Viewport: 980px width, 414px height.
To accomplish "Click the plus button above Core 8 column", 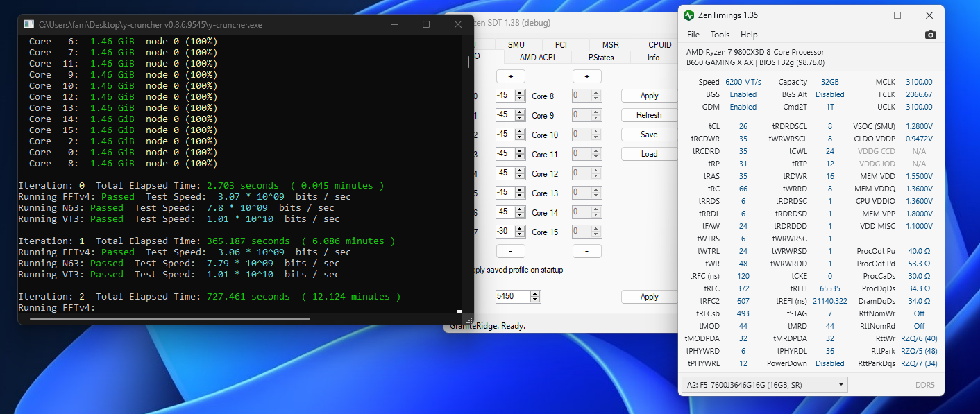I will tap(586, 76).
